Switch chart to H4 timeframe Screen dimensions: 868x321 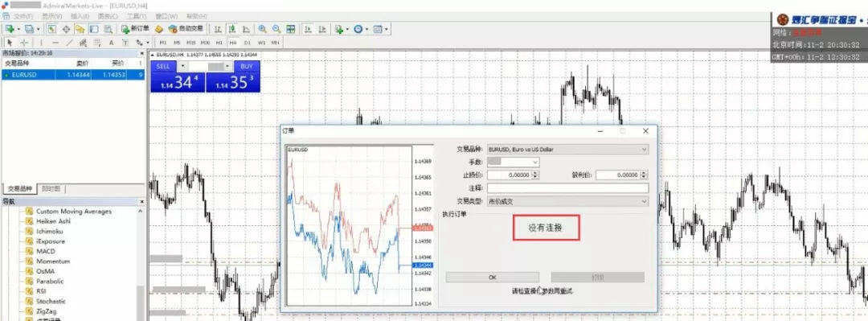233,43
